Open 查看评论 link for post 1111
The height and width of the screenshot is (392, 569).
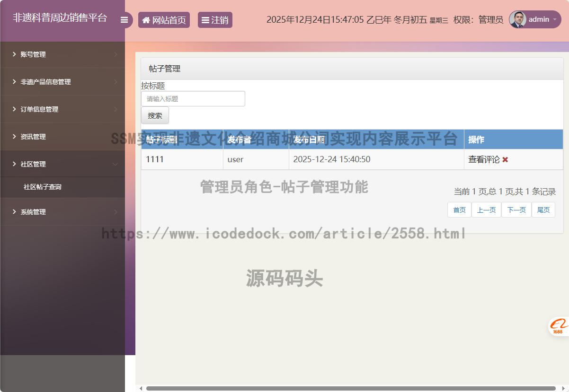click(x=484, y=160)
